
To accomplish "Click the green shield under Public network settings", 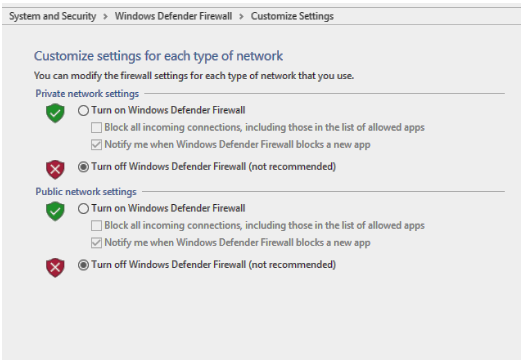I will pyautogui.click(x=55, y=211).
